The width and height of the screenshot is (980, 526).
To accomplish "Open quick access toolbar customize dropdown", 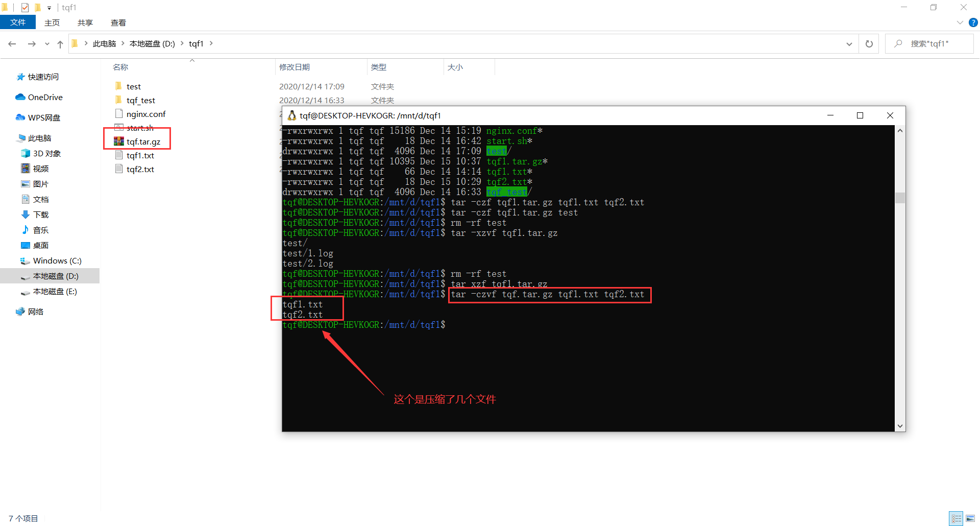I will [x=49, y=8].
